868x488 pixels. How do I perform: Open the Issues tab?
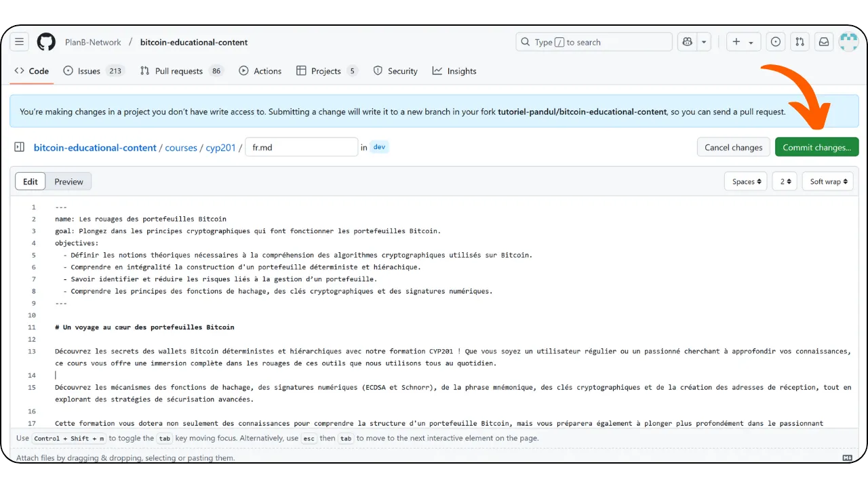click(94, 71)
